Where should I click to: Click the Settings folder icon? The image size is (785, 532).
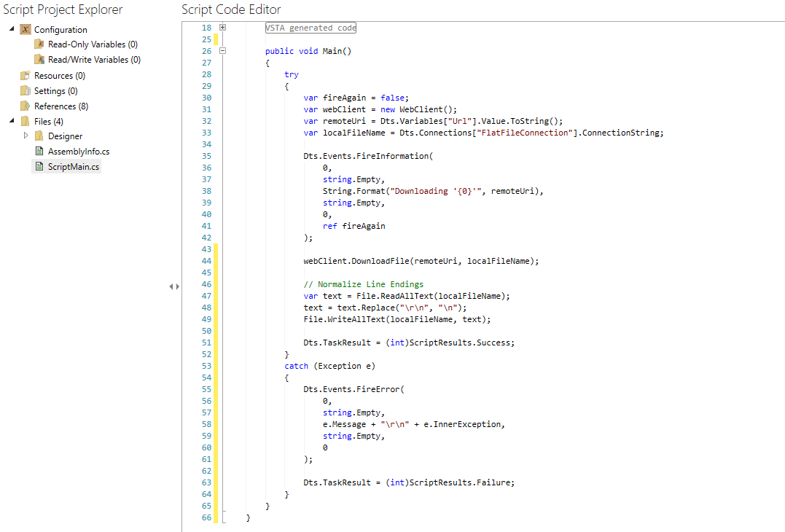click(x=24, y=90)
